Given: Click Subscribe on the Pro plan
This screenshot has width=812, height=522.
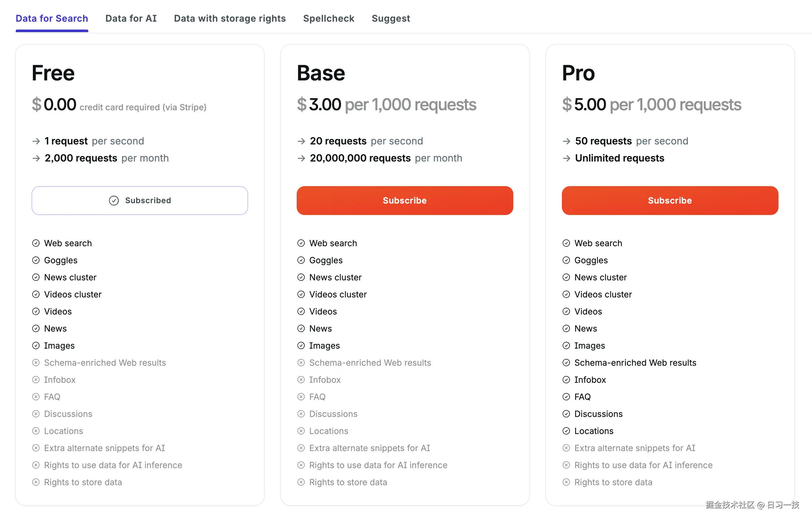Looking at the screenshot, I should tap(670, 200).
